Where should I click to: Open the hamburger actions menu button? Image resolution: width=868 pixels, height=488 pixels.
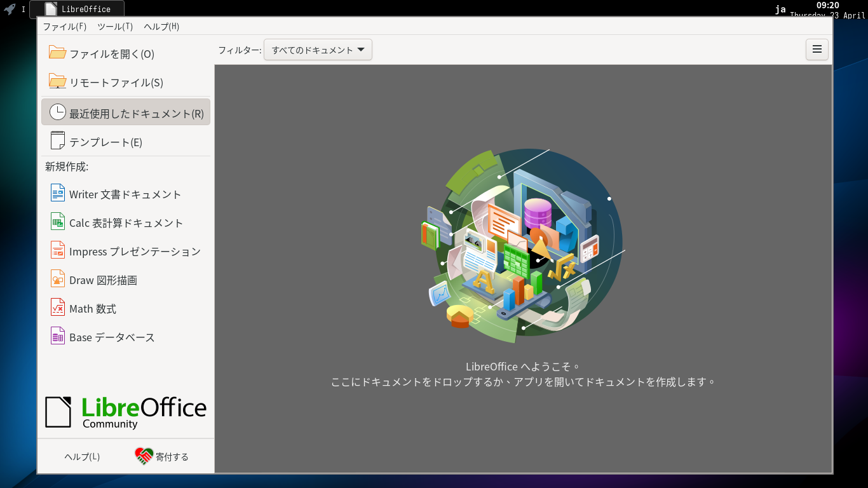coord(817,50)
